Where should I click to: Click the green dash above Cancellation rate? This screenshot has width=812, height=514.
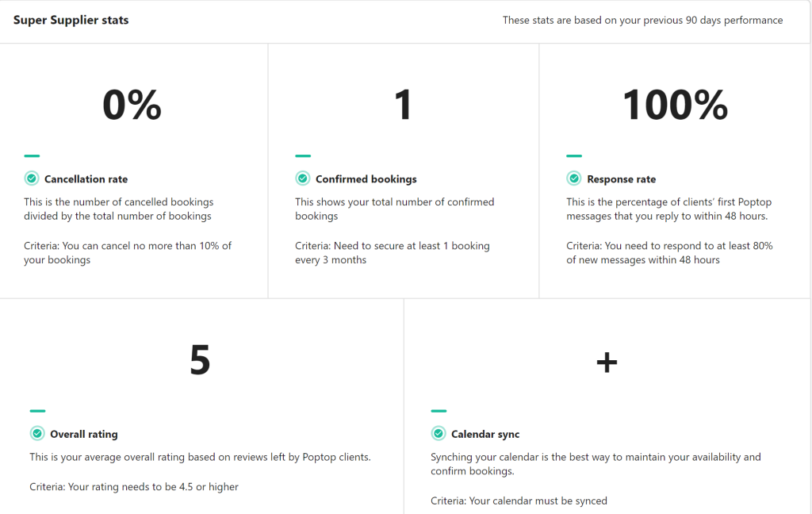coord(32,156)
